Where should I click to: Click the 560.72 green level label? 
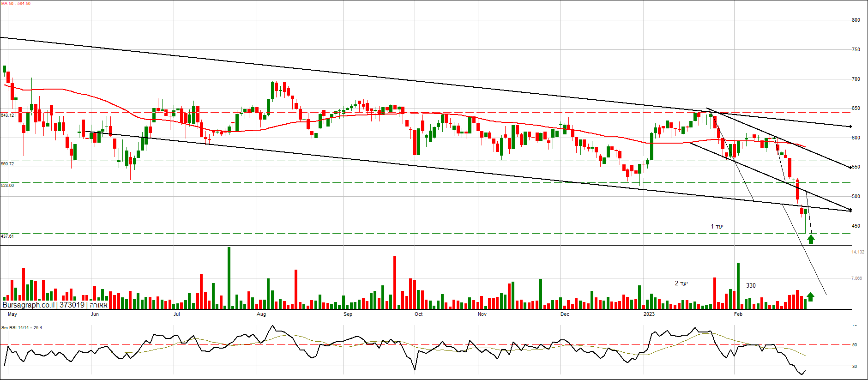coord(7,164)
